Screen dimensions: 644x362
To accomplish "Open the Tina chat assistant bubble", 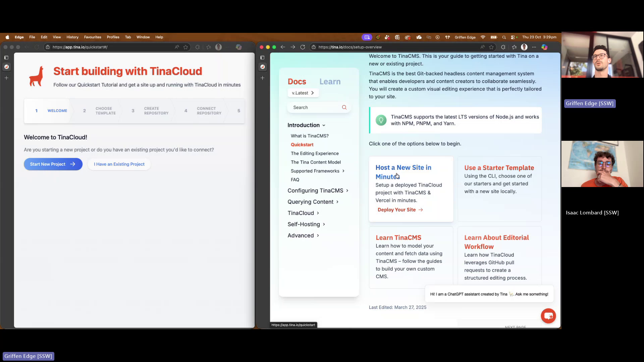I will tap(548, 316).
